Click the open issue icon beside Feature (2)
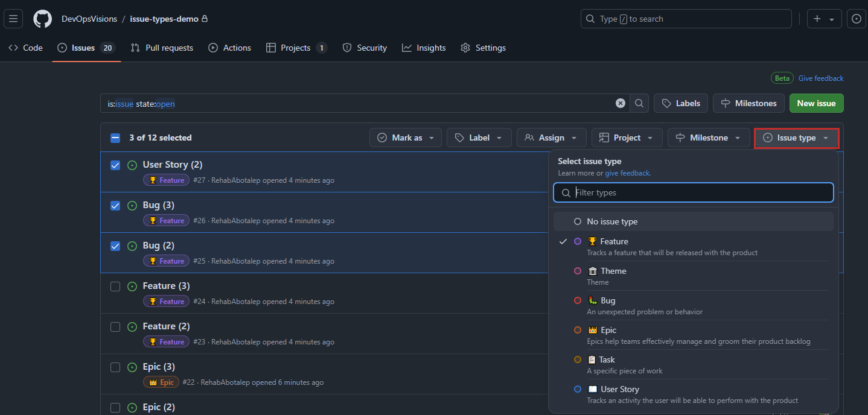Viewport: 868px width, 415px height. 132,326
